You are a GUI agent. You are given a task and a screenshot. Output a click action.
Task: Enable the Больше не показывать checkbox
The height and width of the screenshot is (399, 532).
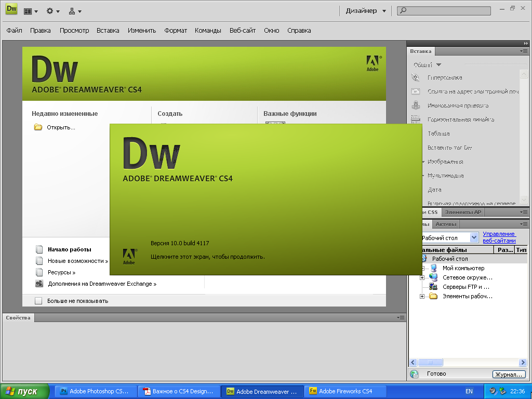[x=38, y=301]
